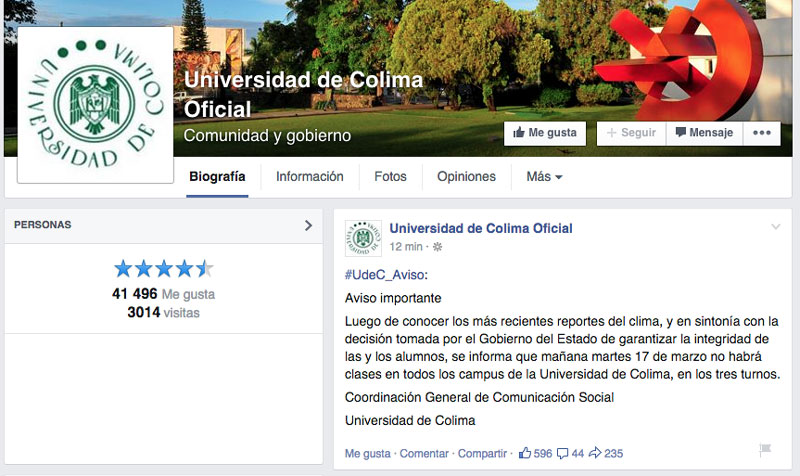Click Comentar under the post
The width and height of the screenshot is (800, 476).
coord(424,454)
